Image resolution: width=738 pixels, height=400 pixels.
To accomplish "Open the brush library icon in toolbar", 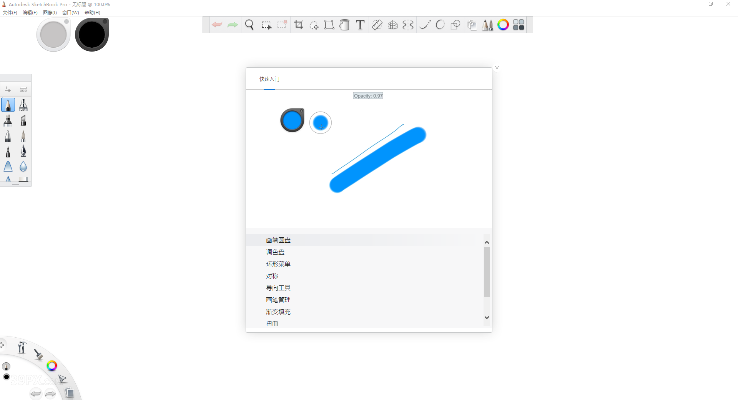I will click(487, 25).
